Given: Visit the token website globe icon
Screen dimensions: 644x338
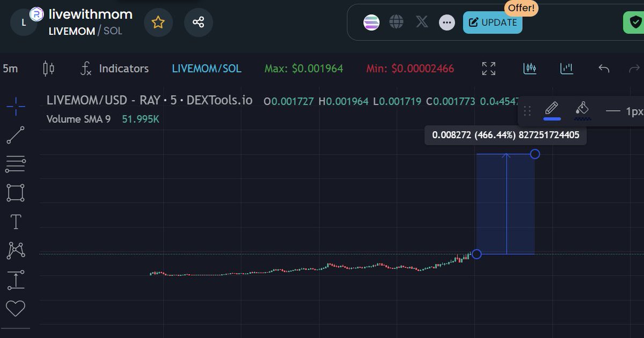Looking at the screenshot, I should pyautogui.click(x=397, y=22).
